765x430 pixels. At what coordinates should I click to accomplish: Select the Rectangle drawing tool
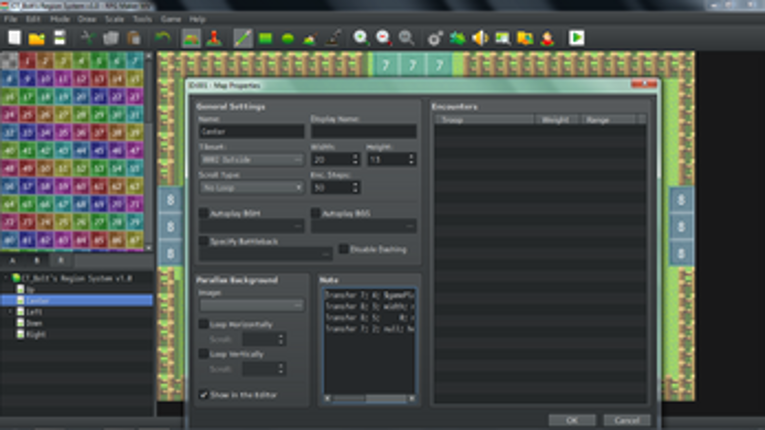(x=265, y=38)
